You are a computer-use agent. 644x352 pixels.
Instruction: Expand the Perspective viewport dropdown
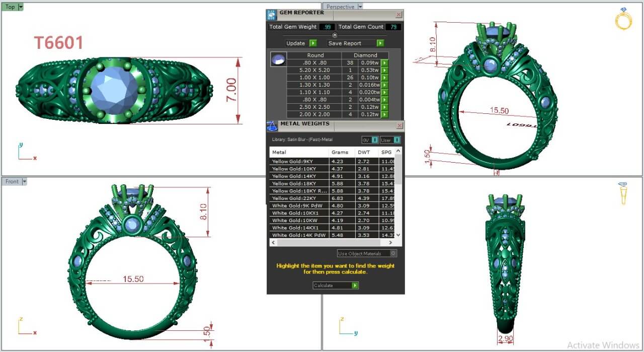point(360,7)
